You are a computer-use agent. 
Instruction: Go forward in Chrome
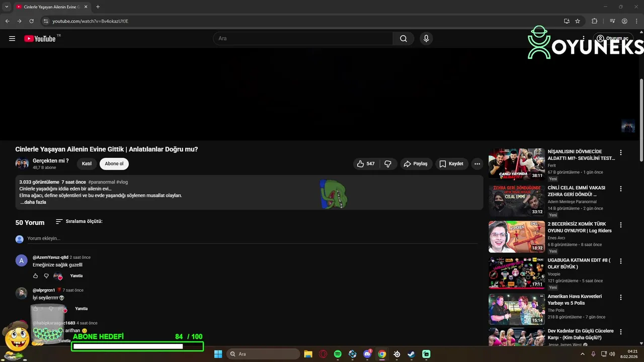[19, 21]
